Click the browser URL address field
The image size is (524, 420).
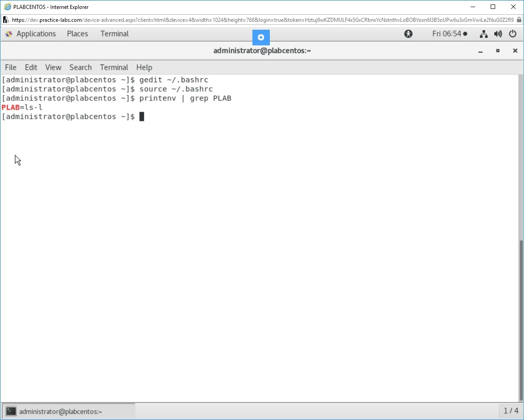click(262, 20)
